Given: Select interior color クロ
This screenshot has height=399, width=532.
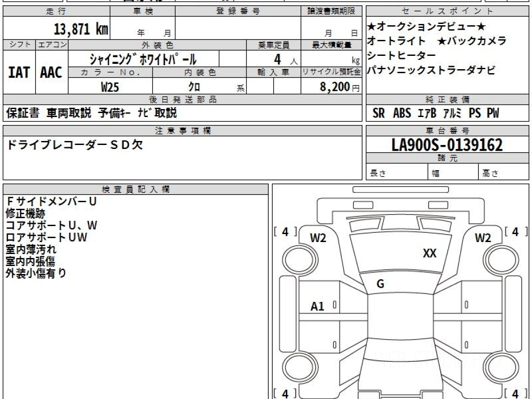Looking at the screenshot, I should click(194, 87).
